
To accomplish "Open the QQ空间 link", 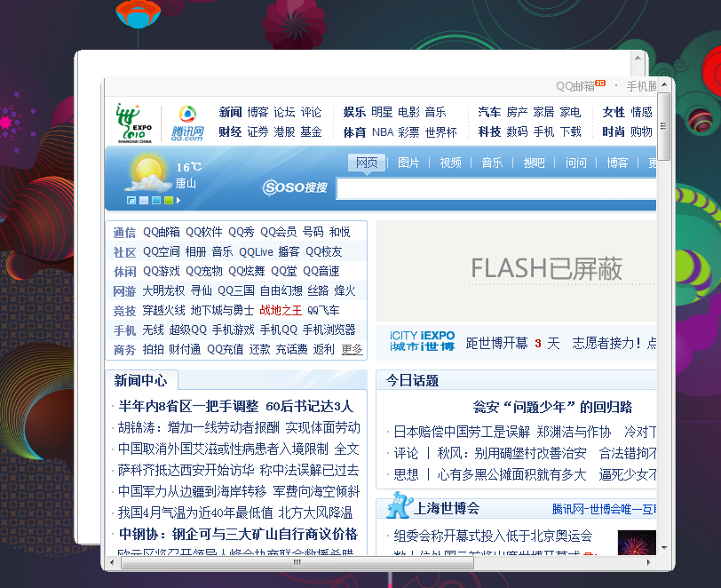I will (162, 251).
